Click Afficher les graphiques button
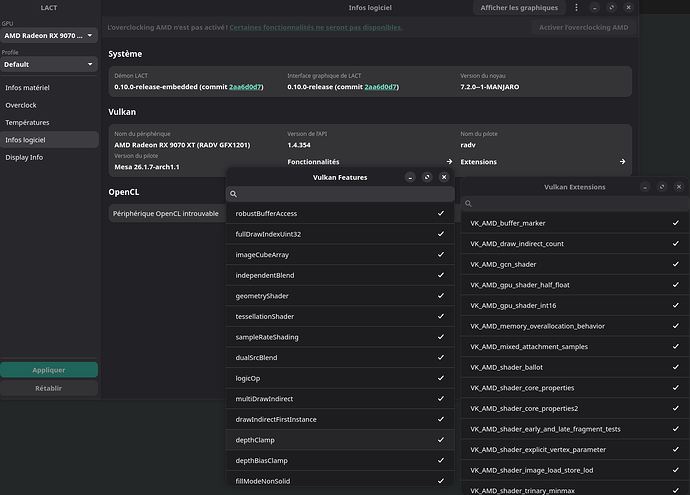The image size is (690, 495). [x=519, y=7]
